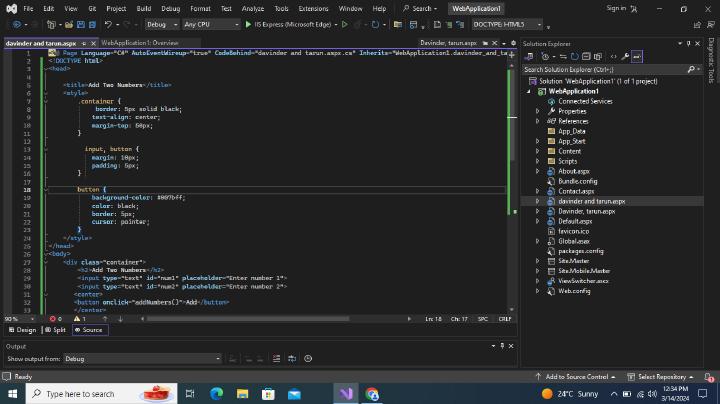Click the Undo arrow icon
Viewport: 720px width, 404px height.
point(108,24)
